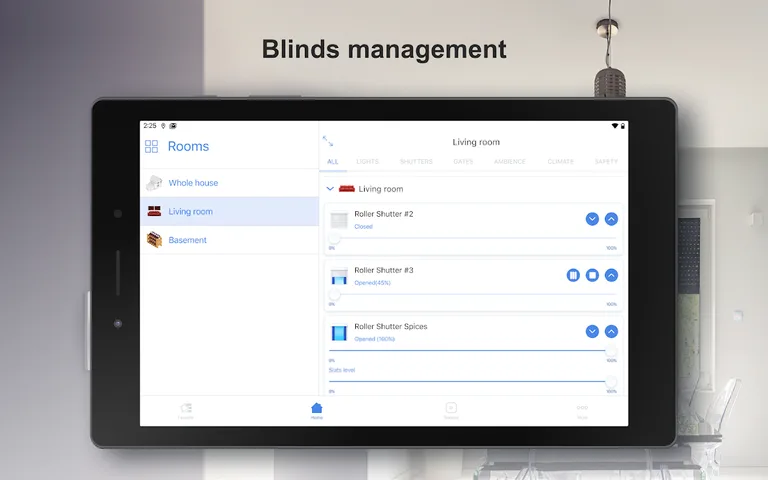Image resolution: width=768 pixels, height=480 pixels.
Task: Switch to the CLIMATE tab
Action: (x=560, y=162)
